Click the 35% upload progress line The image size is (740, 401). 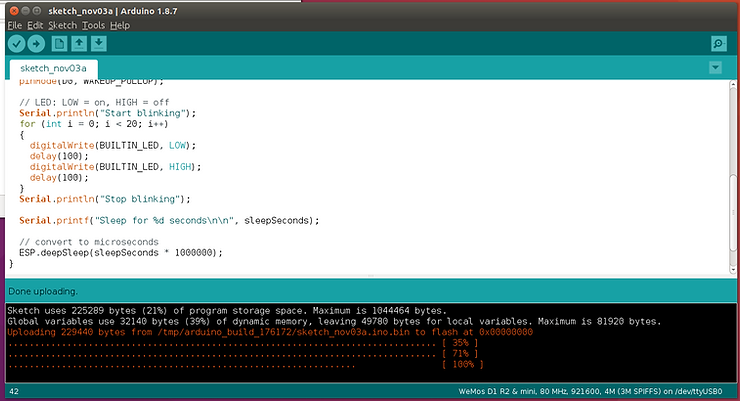coord(243,343)
